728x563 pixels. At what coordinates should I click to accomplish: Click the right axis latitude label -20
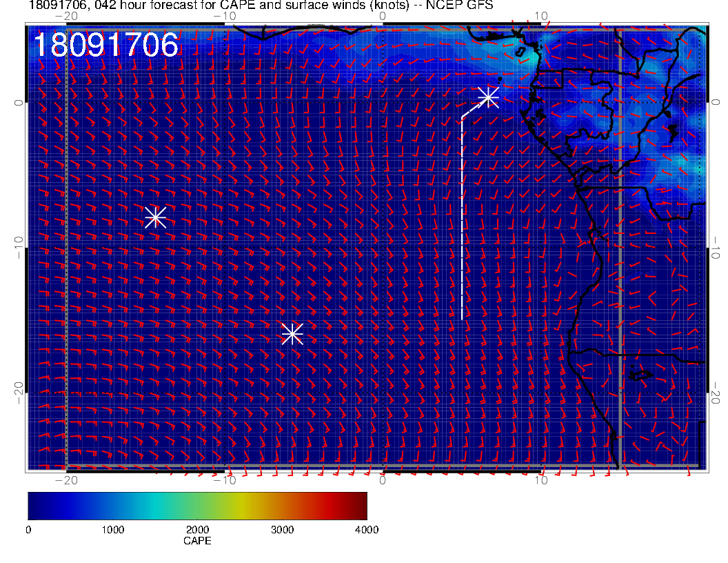tap(715, 393)
